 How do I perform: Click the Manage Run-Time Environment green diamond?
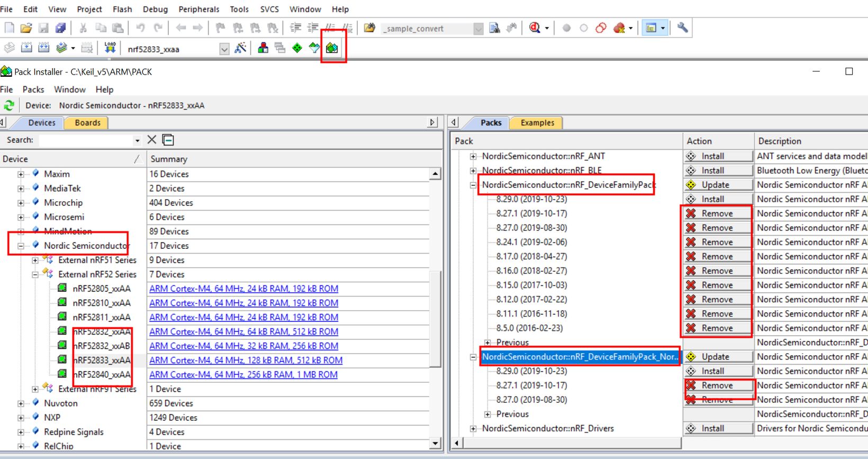[297, 48]
